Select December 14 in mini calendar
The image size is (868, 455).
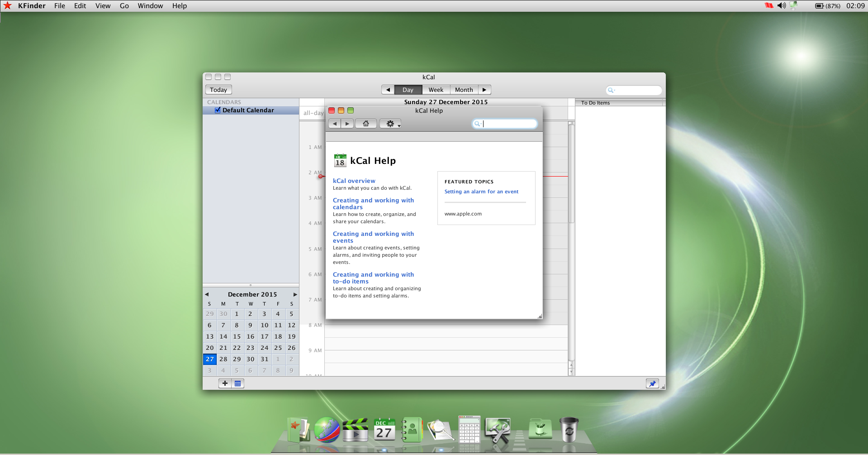(223, 336)
